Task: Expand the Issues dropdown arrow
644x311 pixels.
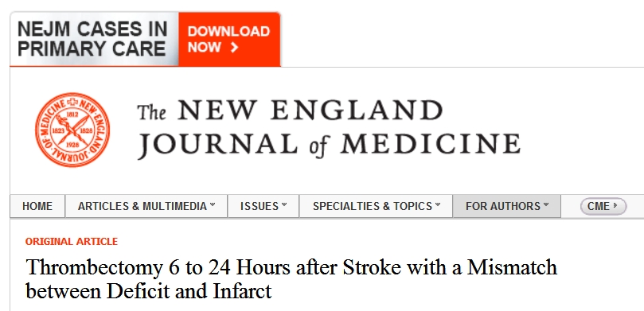Action: (284, 204)
